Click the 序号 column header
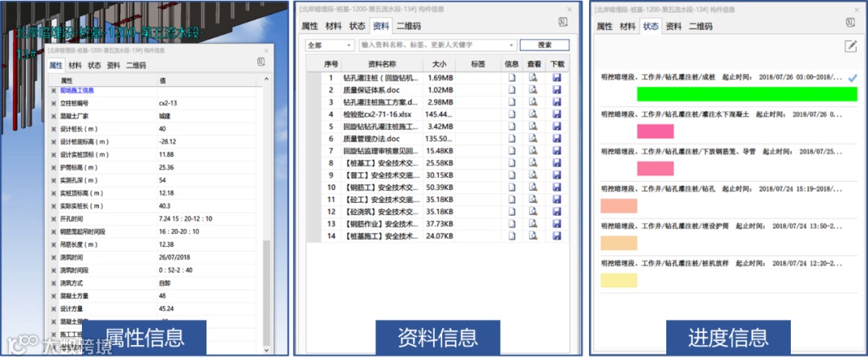 [x=331, y=64]
